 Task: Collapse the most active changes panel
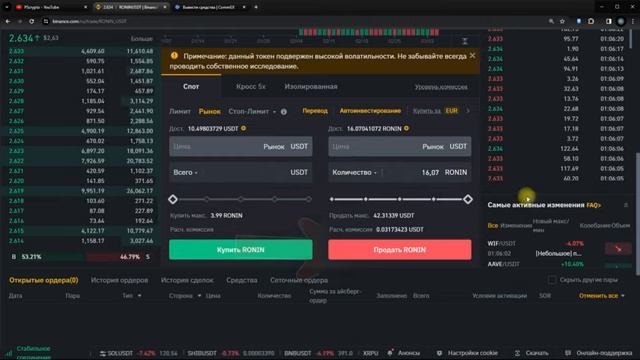[626, 205]
